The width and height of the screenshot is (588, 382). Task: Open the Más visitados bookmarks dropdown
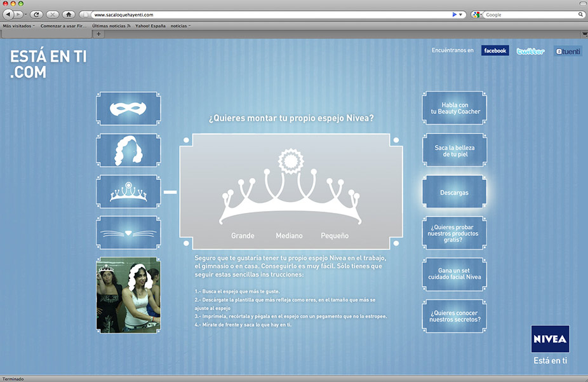[x=19, y=26]
